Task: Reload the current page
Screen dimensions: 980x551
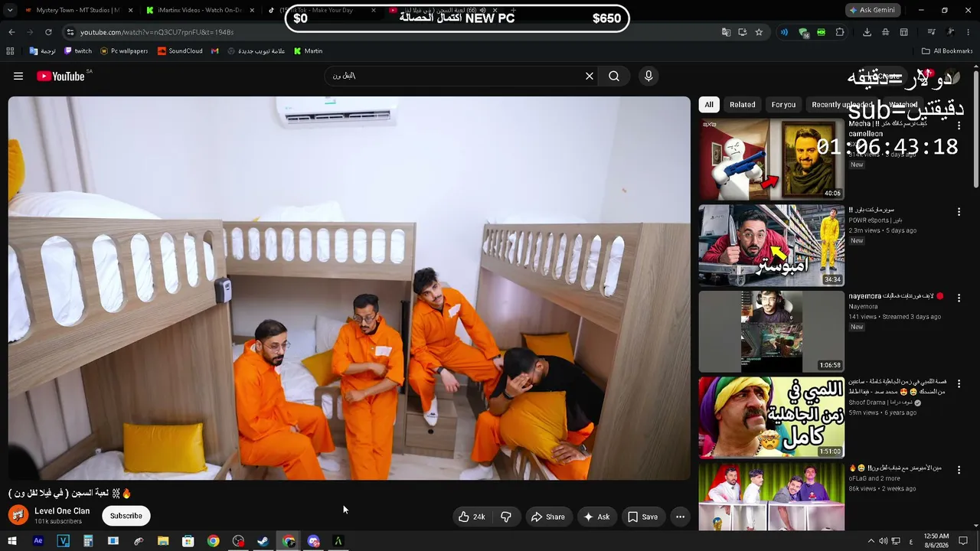Action: [48, 32]
